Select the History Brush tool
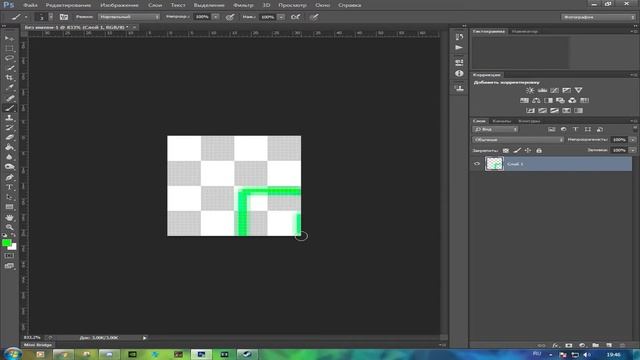640x360 pixels. [9, 127]
